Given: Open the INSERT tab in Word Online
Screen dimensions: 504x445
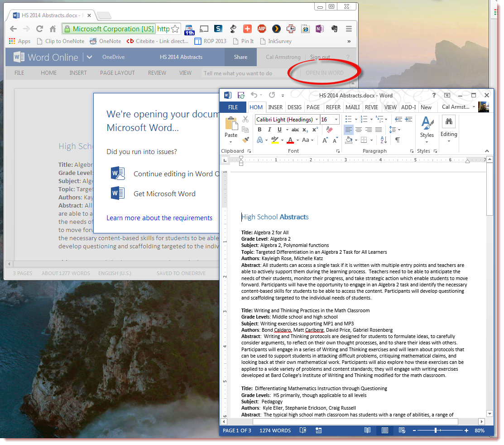Looking at the screenshot, I should (78, 73).
